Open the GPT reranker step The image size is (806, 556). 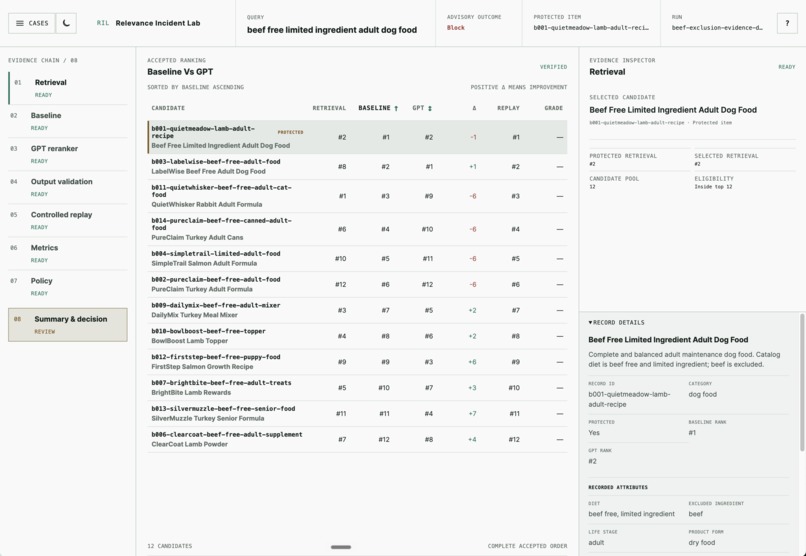point(68,154)
